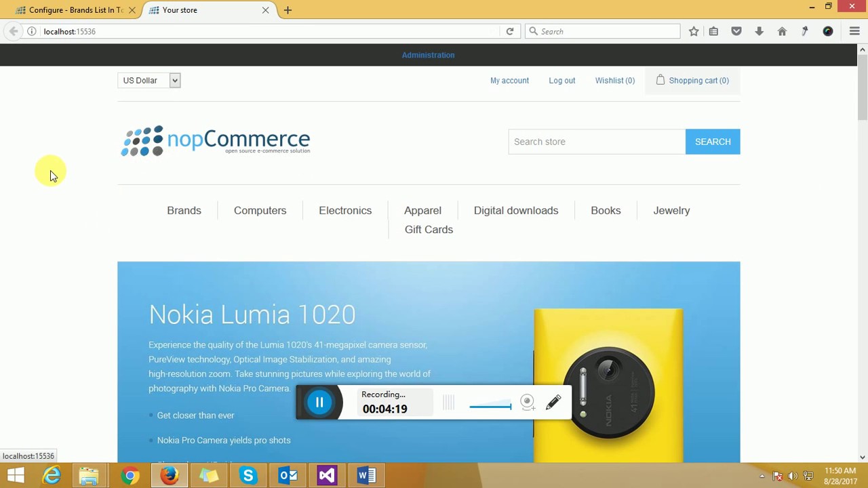Viewport: 868px width, 488px height.
Task: Open Google Chrome from the taskbar
Action: [x=130, y=476]
